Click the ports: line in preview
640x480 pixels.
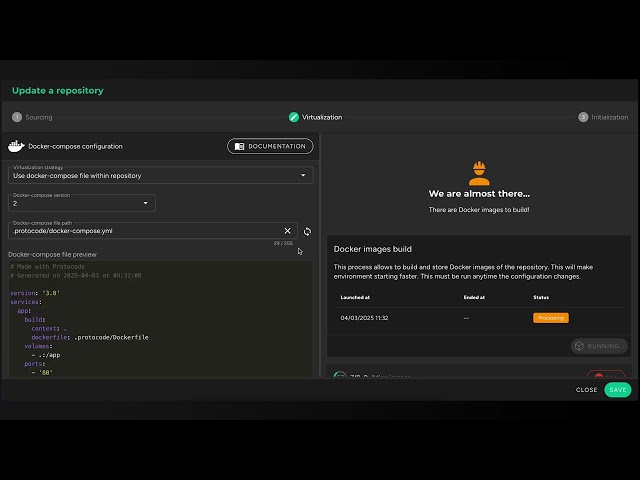[x=35, y=364]
